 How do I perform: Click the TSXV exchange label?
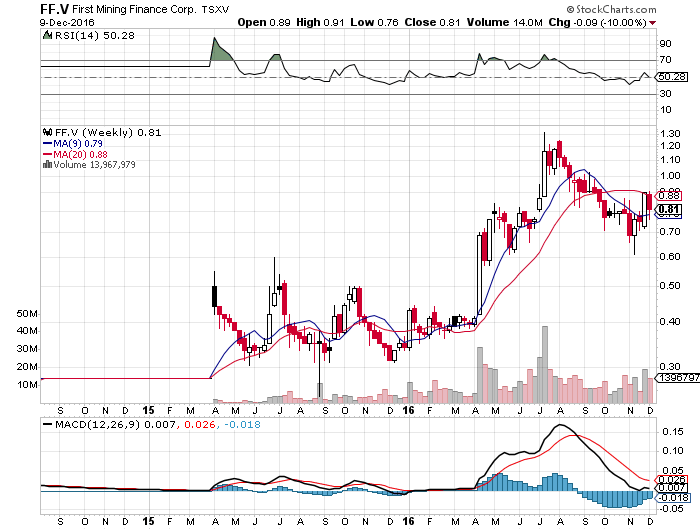click(216, 9)
